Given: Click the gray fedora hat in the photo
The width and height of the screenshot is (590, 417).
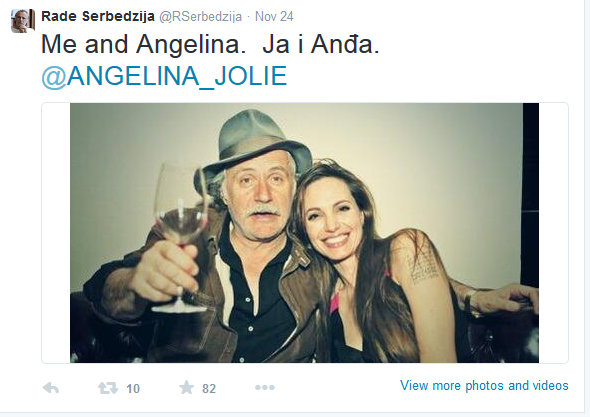Looking at the screenshot, I should pos(254,143).
